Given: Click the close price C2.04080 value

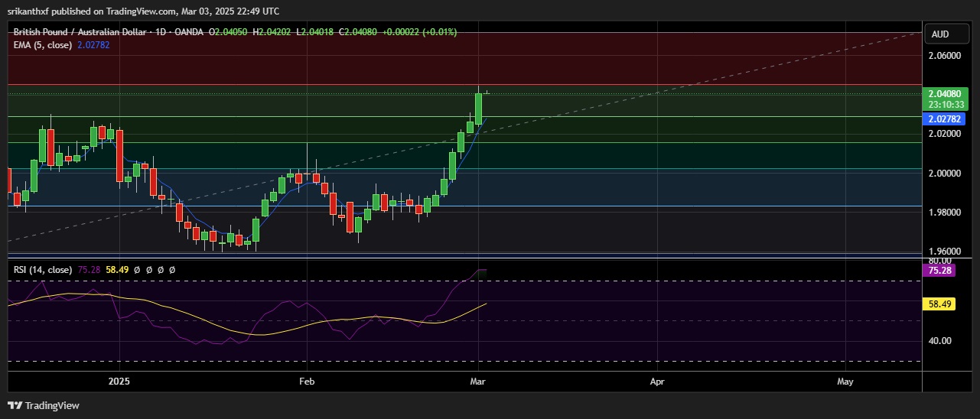Looking at the screenshot, I should [357, 33].
